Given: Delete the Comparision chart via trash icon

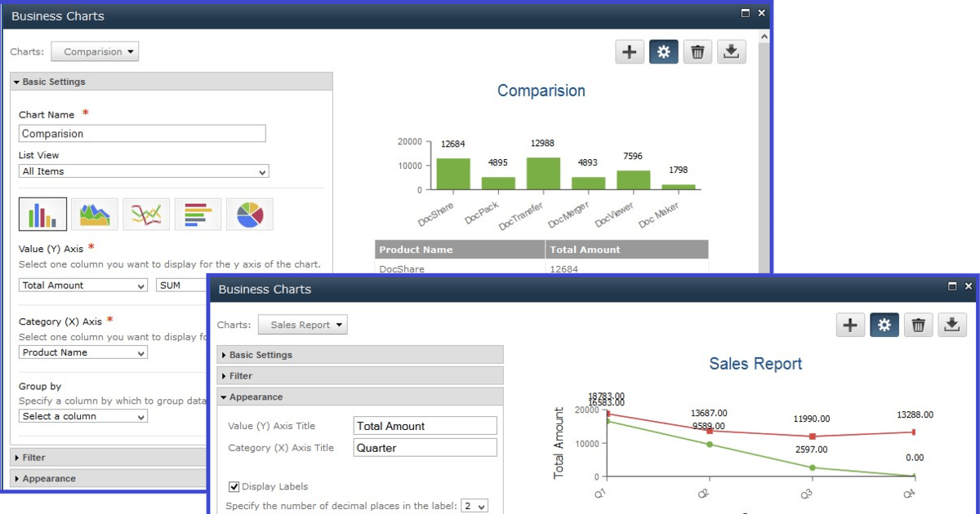Looking at the screenshot, I should (x=697, y=51).
